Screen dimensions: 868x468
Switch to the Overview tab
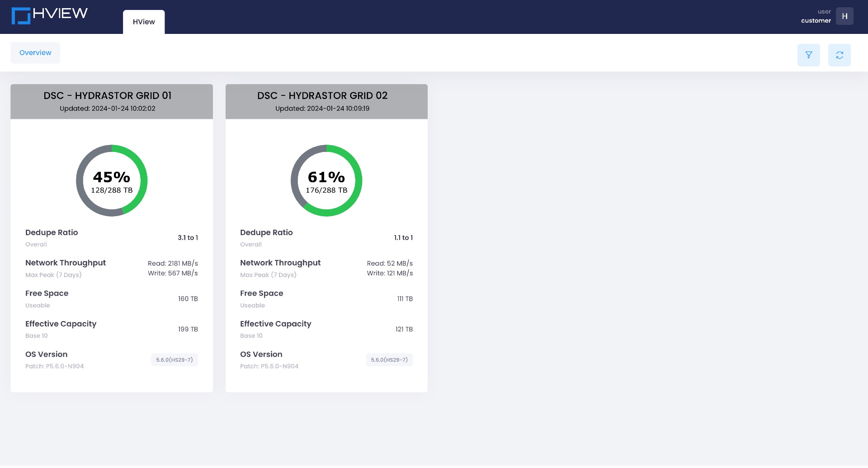coord(35,53)
